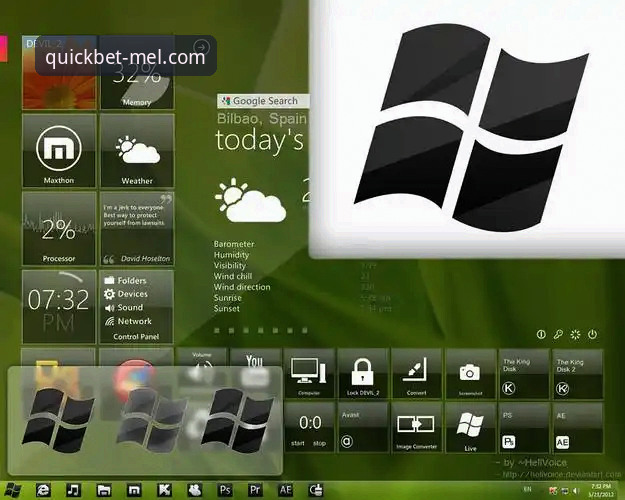Screen dimensions: 625x500
Task: Open the Memory usage tile
Action: 137,73
